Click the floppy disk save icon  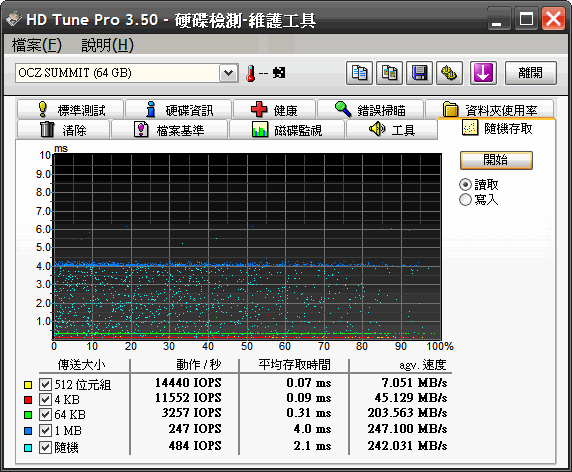(x=420, y=73)
